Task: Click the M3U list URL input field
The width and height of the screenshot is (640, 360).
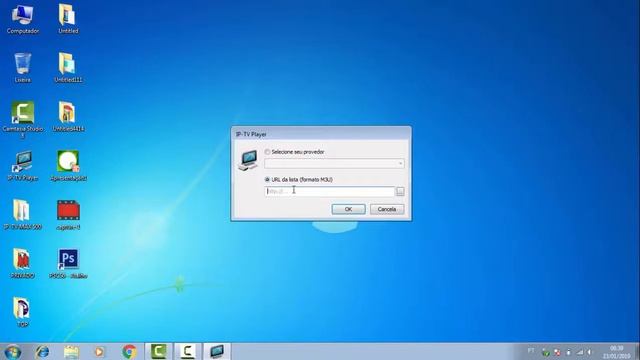Action: coord(329,191)
